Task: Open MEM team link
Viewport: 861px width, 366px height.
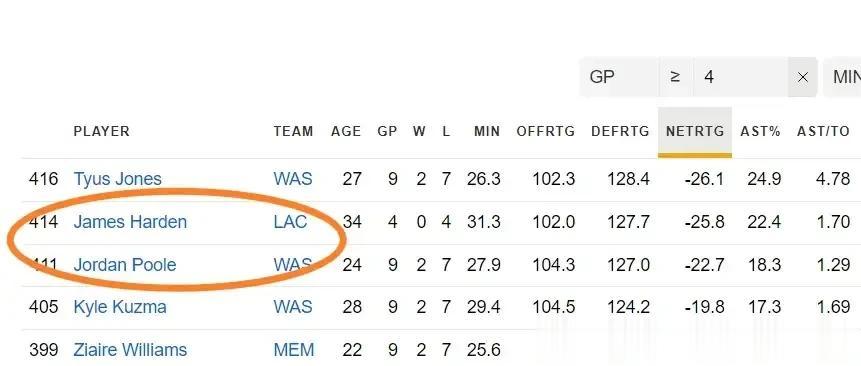Action: 294,350
